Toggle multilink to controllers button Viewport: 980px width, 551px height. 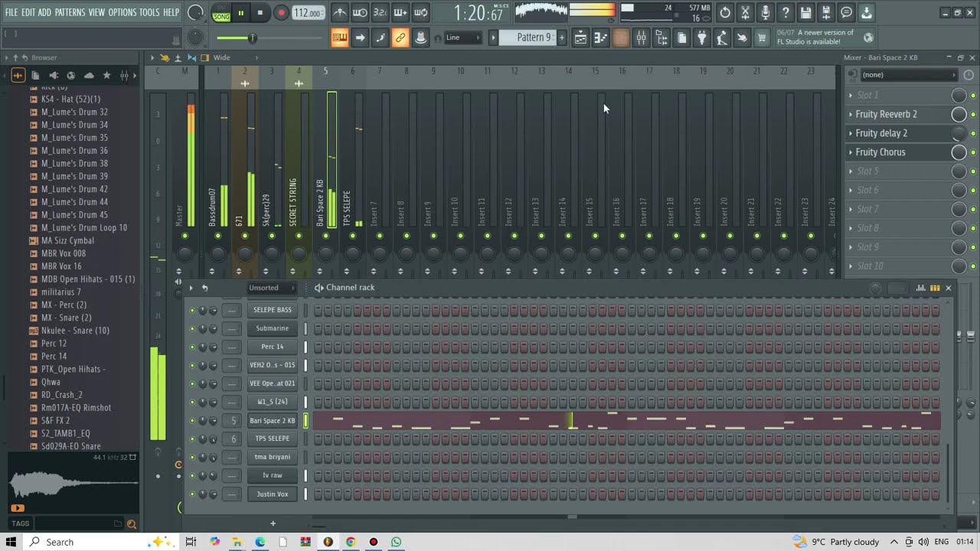coord(400,37)
